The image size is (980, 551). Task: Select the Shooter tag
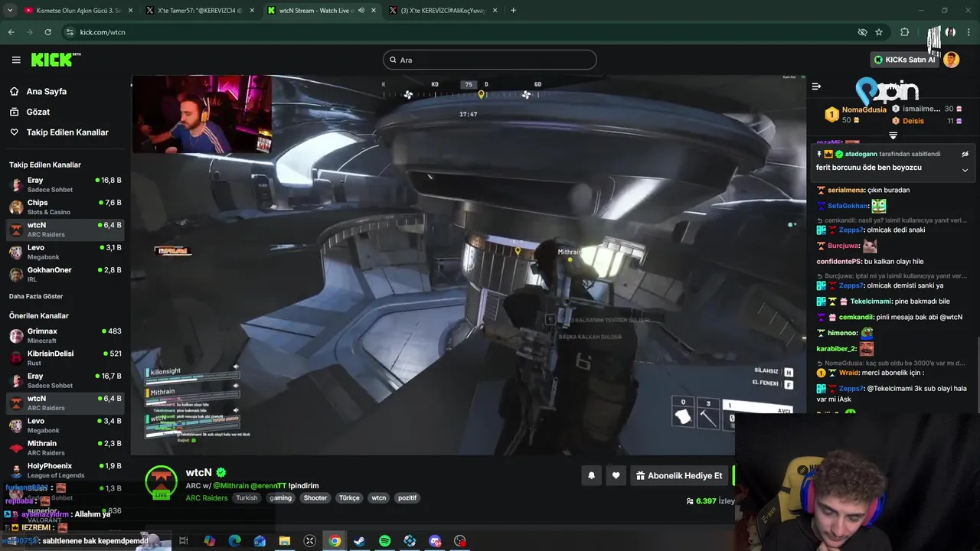click(315, 497)
